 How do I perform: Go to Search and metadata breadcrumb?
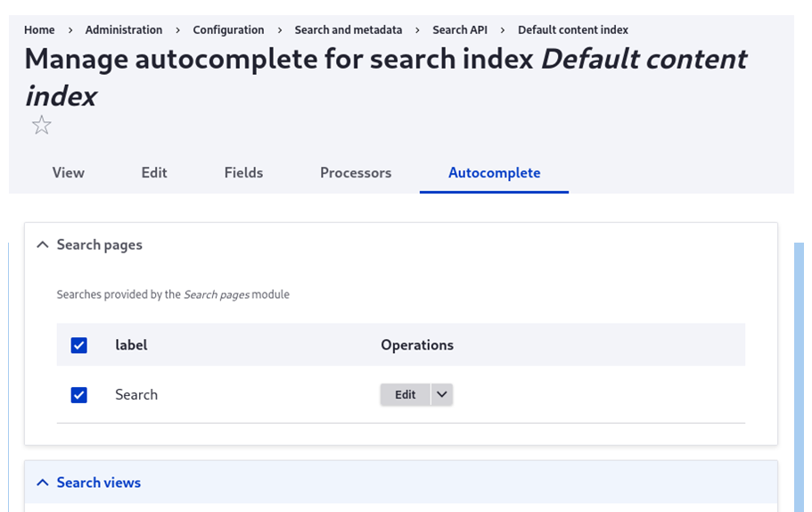pyautogui.click(x=349, y=30)
